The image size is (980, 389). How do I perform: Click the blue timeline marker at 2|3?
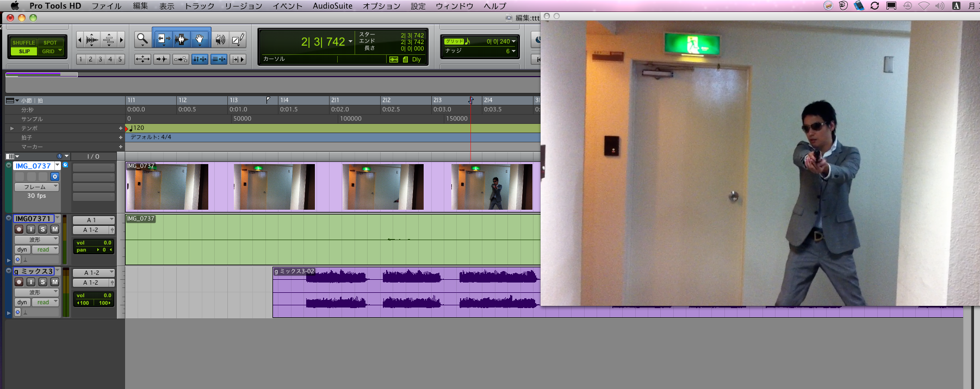471,101
